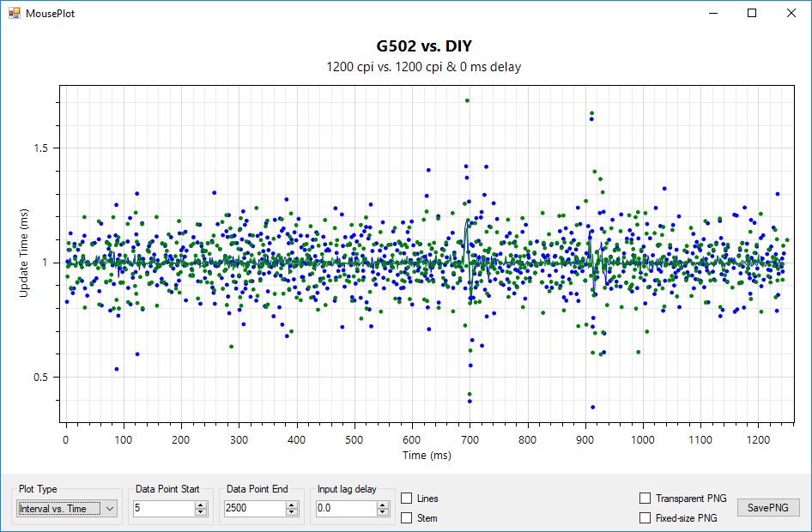Click the Data Point End input field
Image resolution: width=812 pixels, height=532 pixels.
[254, 509]
